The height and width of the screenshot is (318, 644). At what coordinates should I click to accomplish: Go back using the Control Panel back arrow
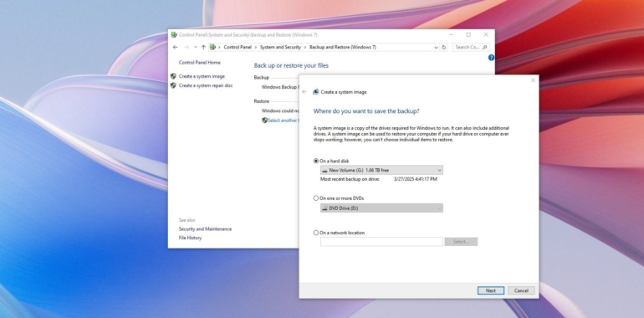click(x=176, y=47)
